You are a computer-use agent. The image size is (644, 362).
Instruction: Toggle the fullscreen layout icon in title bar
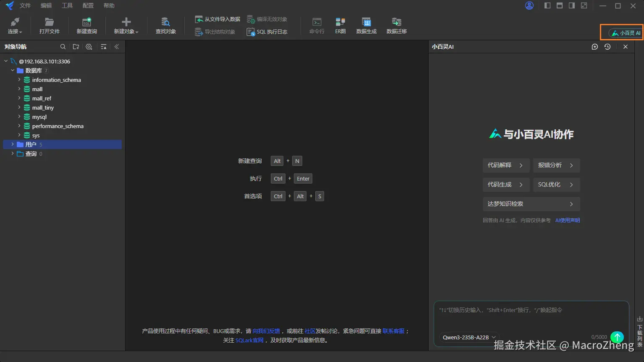584,5
